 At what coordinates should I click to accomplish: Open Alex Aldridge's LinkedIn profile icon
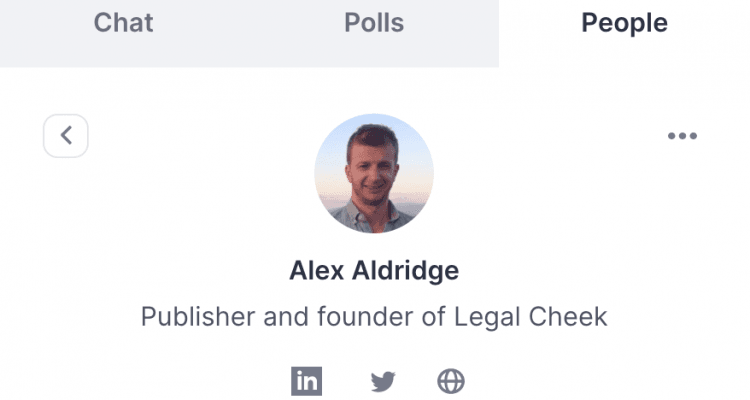[x=306, y=381]
